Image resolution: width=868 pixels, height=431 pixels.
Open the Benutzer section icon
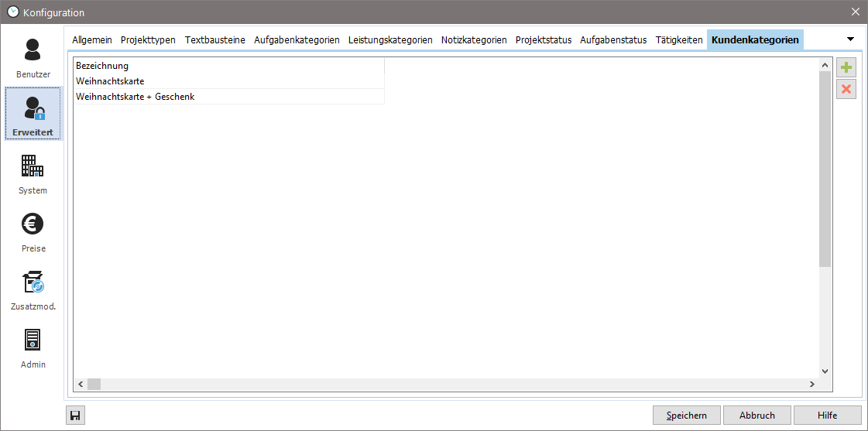[33, 50]
